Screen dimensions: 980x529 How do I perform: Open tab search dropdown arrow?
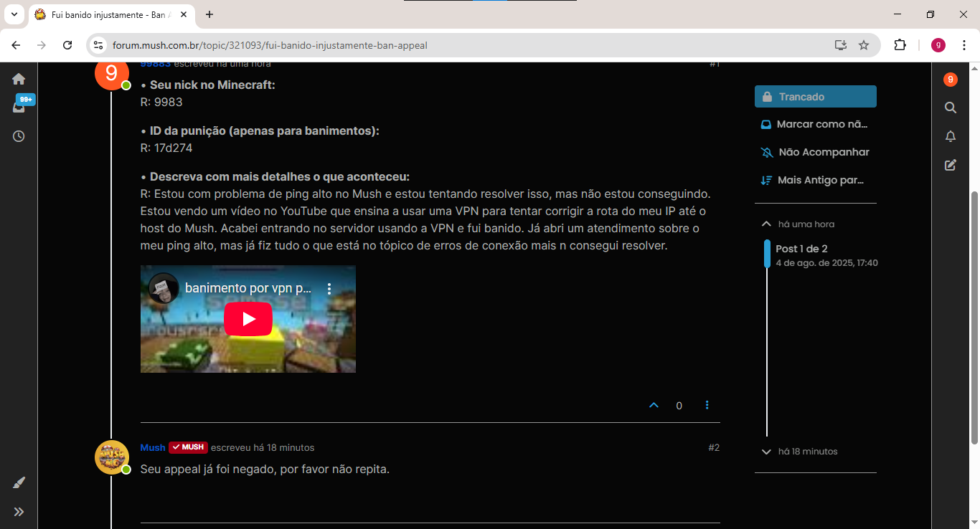14,14
